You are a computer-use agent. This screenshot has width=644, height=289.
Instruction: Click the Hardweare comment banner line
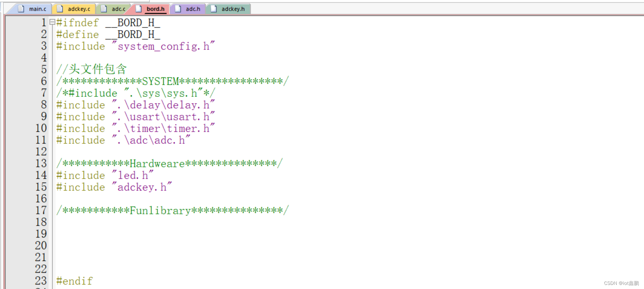tap(170, 163)
